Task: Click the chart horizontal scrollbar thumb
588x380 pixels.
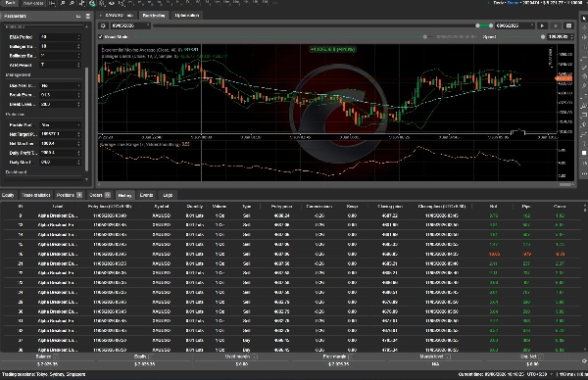Action: point(565,184)
